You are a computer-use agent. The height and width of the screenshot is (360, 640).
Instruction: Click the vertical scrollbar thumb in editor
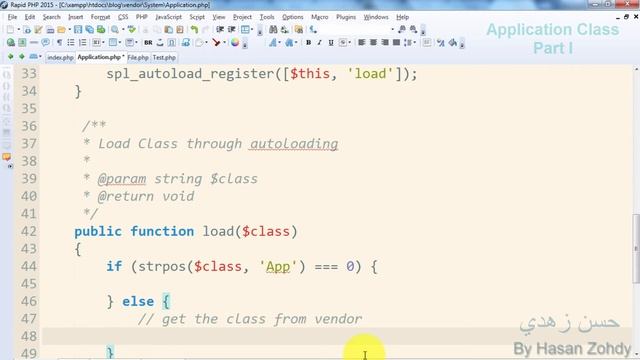636,248
